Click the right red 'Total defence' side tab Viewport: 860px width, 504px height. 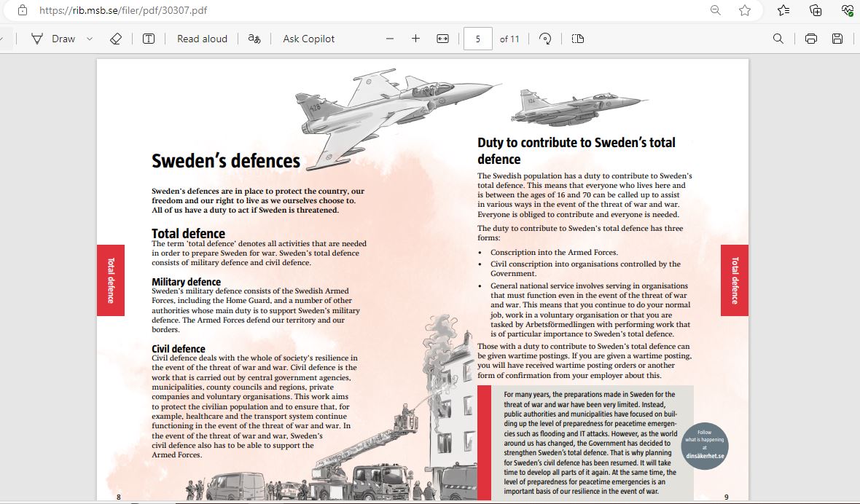pos(735,280)
